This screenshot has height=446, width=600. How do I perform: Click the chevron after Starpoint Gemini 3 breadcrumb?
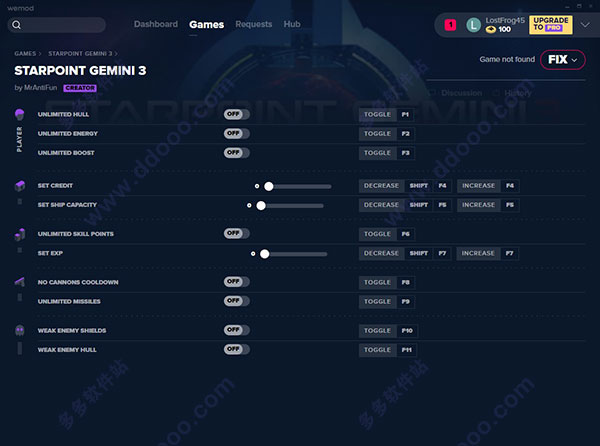116,54
